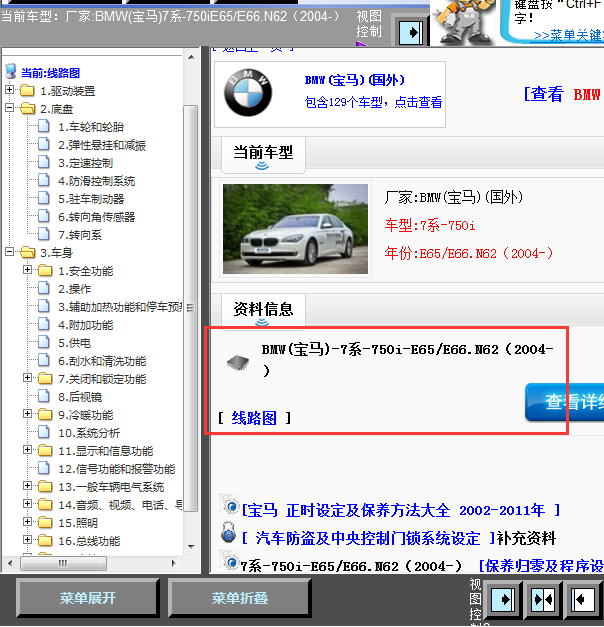Click the 菜单折叠 button
604x627 pixels.
pos(239,598)
